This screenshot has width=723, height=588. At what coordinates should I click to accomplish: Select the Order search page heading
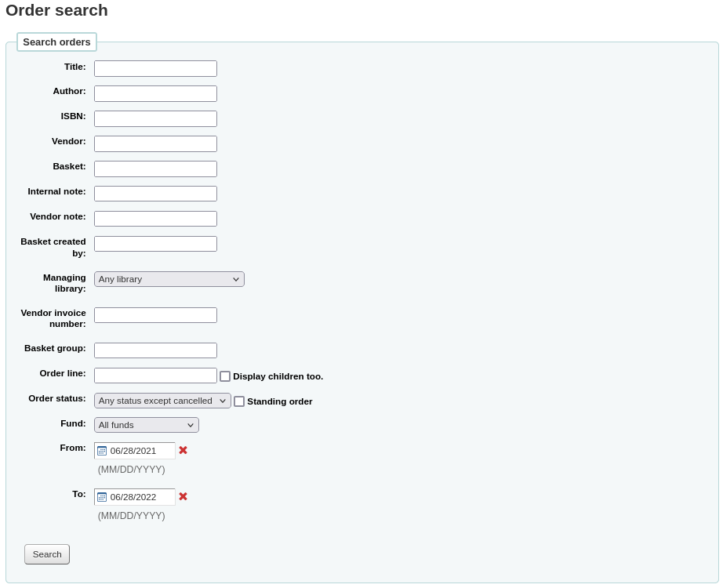[x=56, y=10]
